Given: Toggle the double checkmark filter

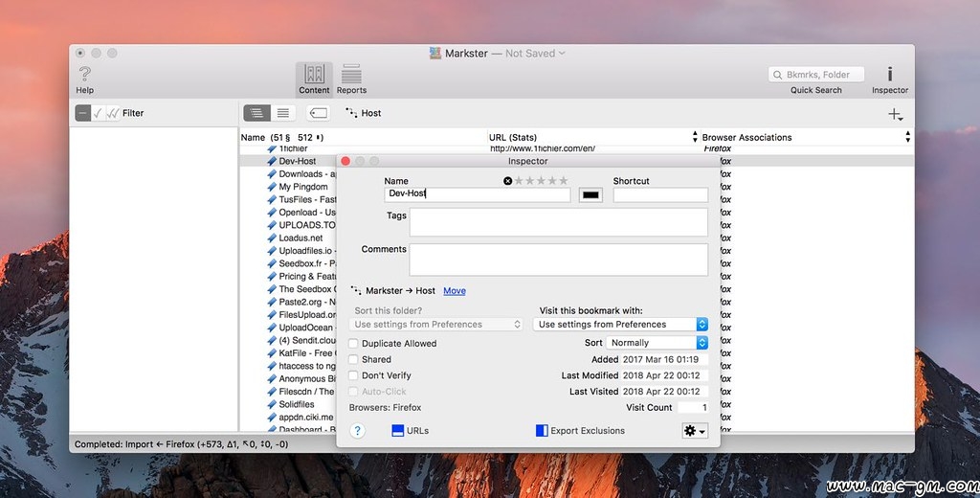Looking at the screenshot, I should coord(113,113).
